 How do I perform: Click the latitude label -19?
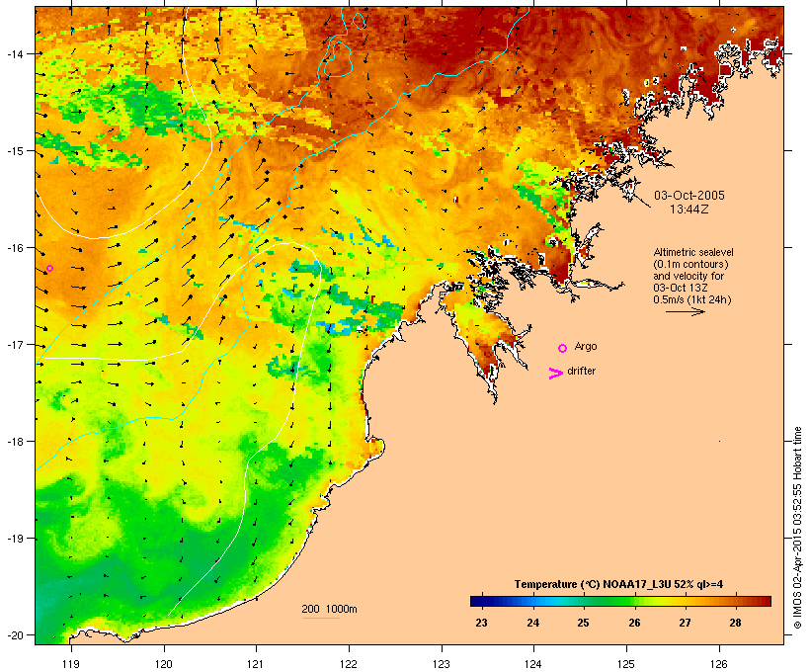pyautogui.click(x=15, y=539)
